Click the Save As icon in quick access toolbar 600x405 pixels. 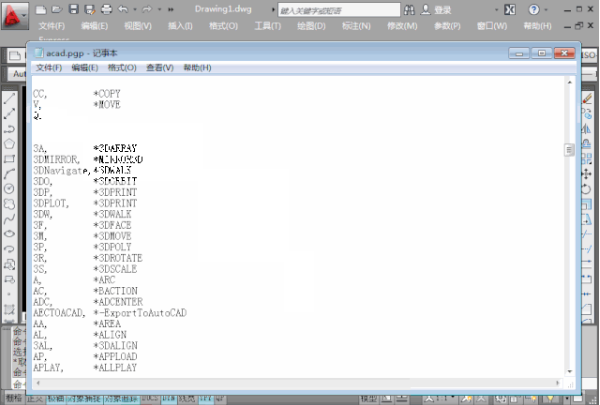coord(90,10)
